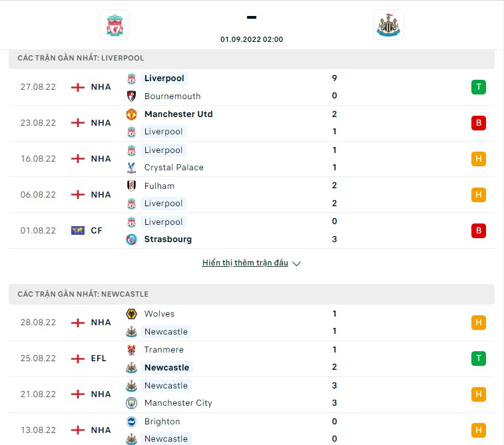Click the orange H badge for Wolves match
Image resolution: width=504 pixels, height=445 pixels.
[478, 323]
